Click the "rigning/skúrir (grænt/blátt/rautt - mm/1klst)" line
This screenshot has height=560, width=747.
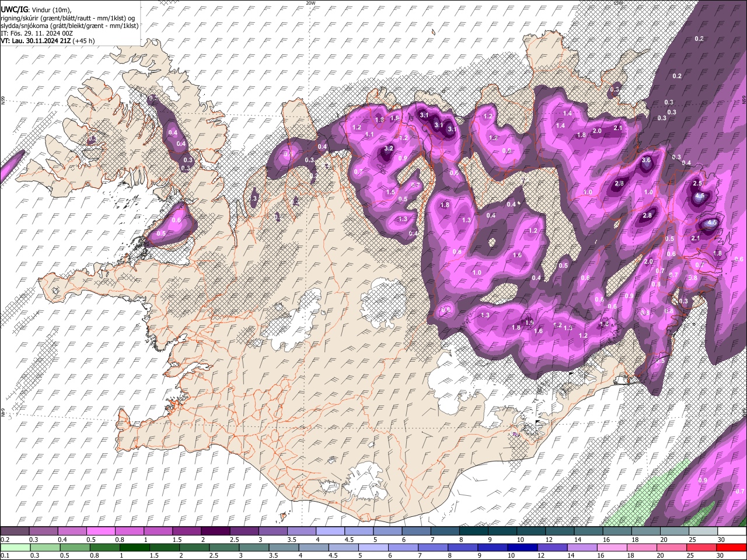click(x=64, y=18)
